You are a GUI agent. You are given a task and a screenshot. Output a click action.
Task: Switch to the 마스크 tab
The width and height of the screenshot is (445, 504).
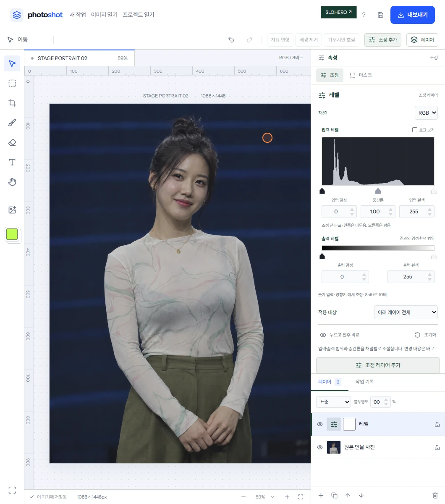pyautogui.click(x=361, y=75)
